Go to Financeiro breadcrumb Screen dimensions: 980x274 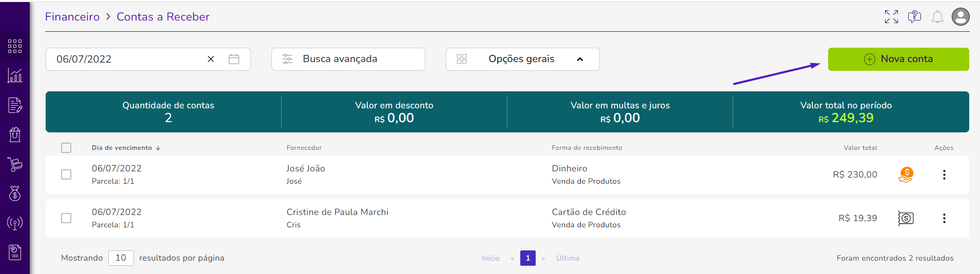click(72, 16)
